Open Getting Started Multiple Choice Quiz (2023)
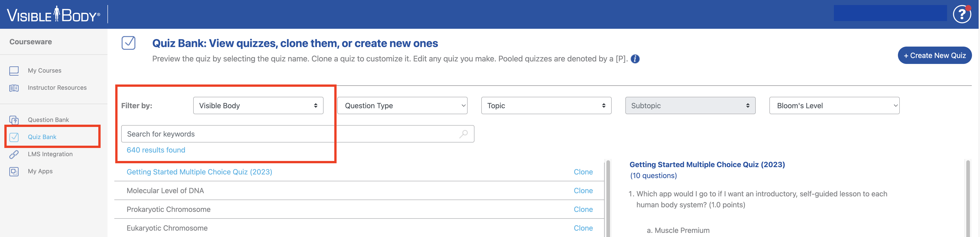The width and height of the screenshot is (980, 237). tap(199, 172)
